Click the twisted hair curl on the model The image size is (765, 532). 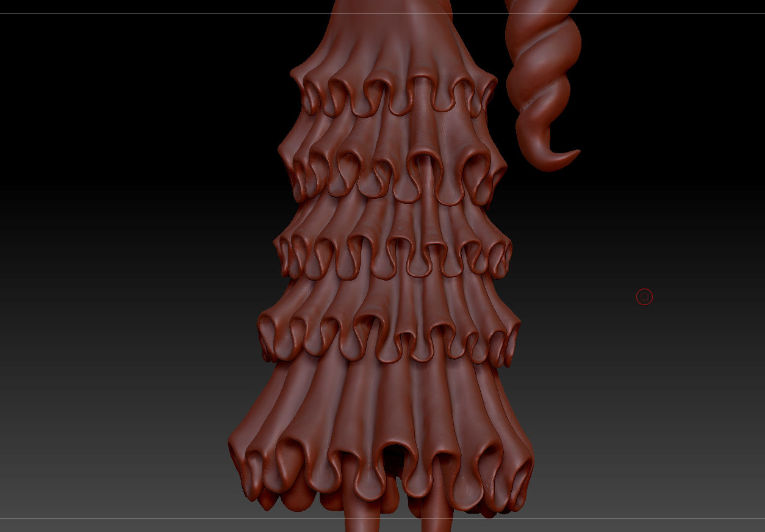coord(543,85)
